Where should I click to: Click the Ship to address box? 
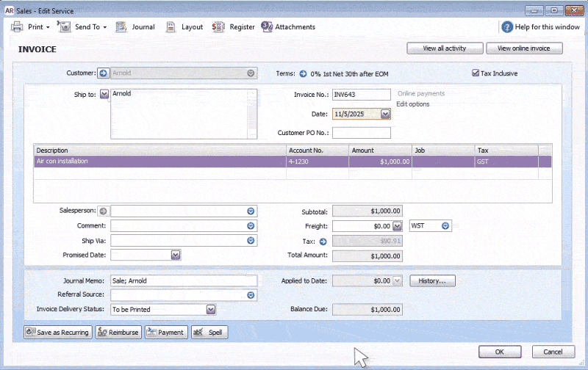point(184,114)
